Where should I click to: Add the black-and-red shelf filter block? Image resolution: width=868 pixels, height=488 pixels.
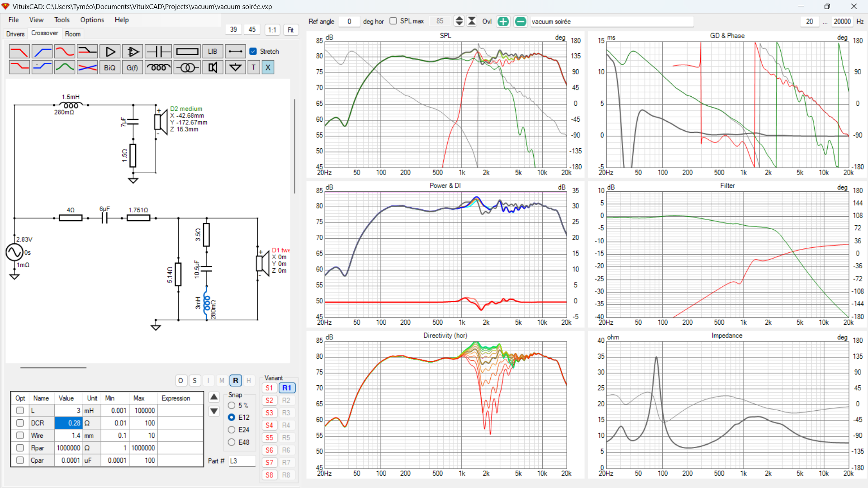[x=87, y=52]
